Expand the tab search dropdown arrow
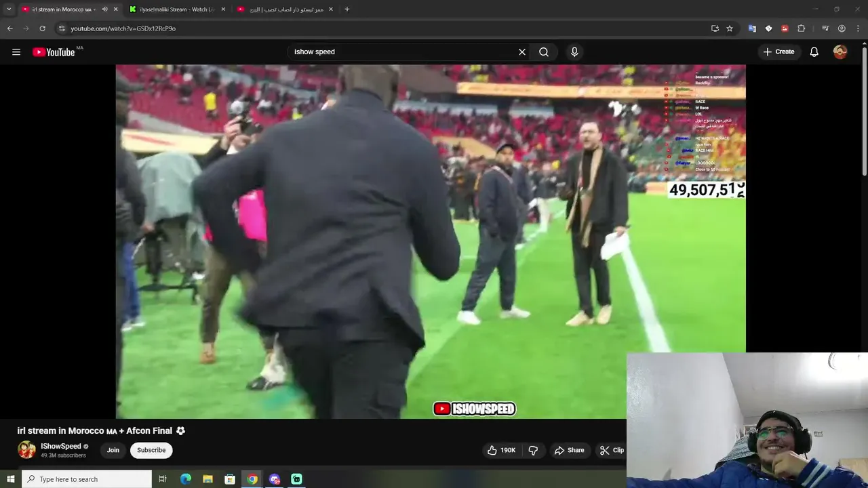The width and height of the screenshot is (868, 488). (x=9, y=9)
